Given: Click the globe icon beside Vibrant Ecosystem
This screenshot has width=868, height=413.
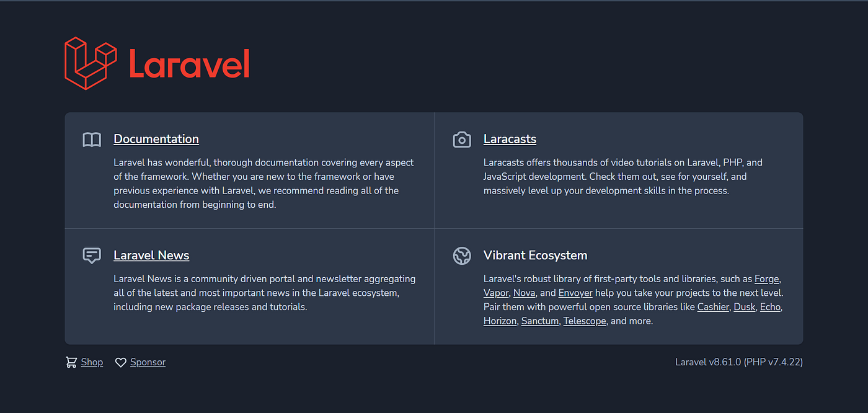Looking at the screenshot, I should point(462,255).
